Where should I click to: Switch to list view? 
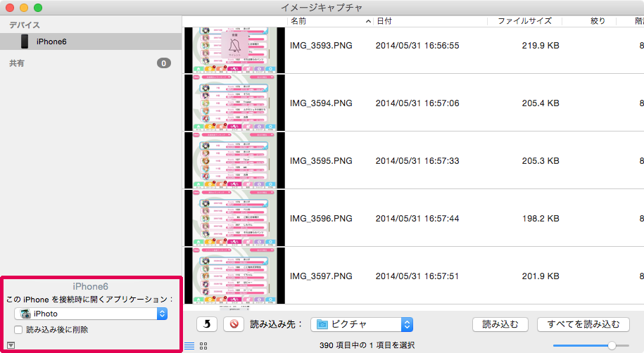point(189,346)
